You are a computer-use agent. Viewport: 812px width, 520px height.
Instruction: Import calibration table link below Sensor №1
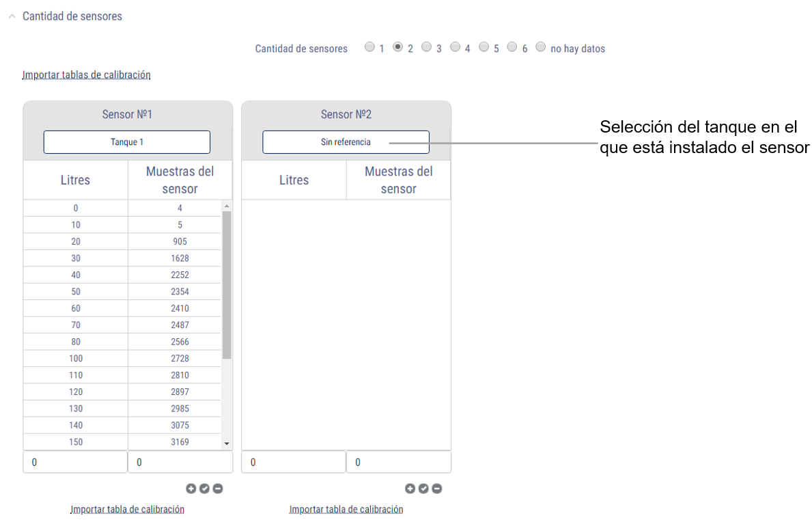pos(127,509)
